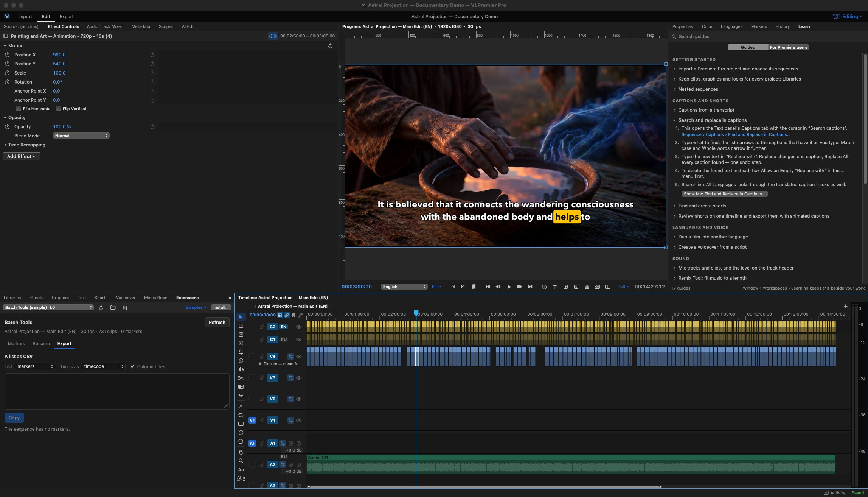Viewport: 868px width, 497px height.
Task: Select the Pen tool in timeline toolbar
Action: pos(241,406)
